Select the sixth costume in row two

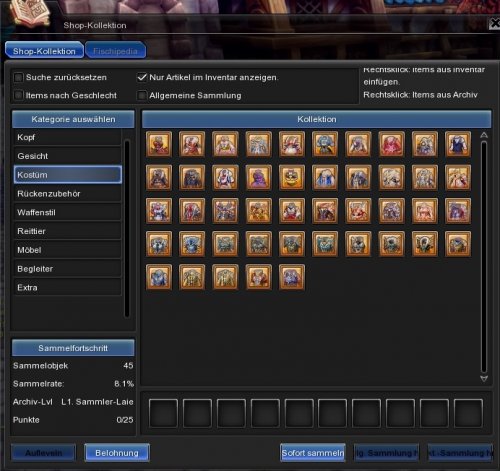click(x=325, y=177)
